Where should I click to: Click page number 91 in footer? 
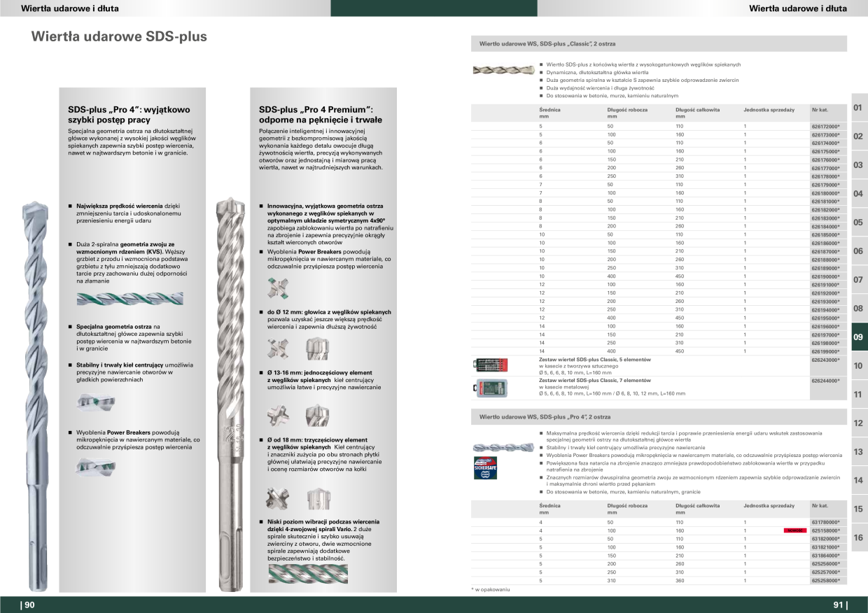point(840,606)
